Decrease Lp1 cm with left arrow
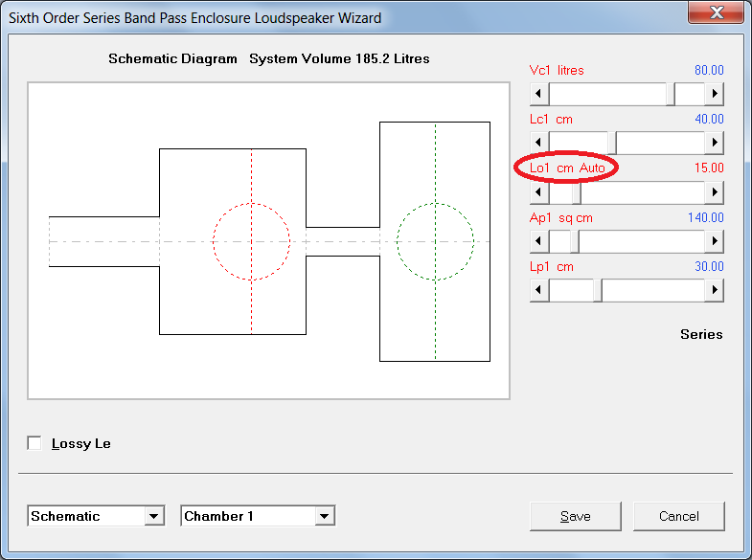Image resolution: width=752 pixels, height=560 pixels. 539,290
